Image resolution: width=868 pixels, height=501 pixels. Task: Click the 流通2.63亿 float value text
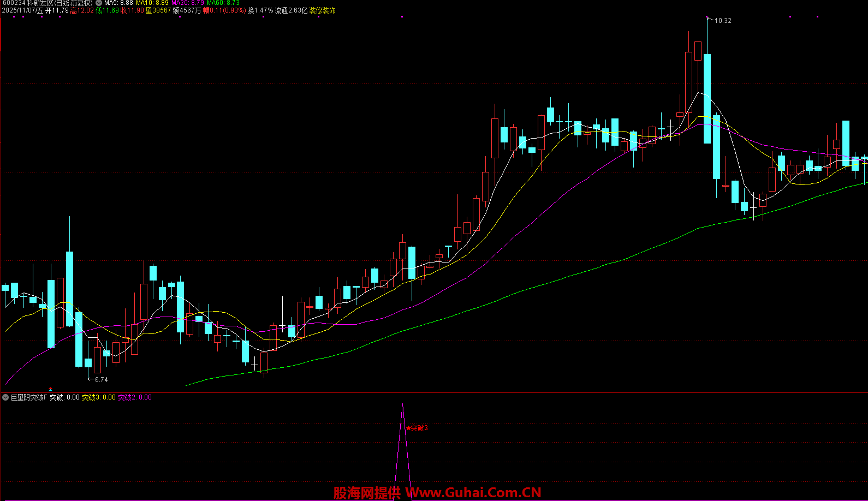(291, 10)
